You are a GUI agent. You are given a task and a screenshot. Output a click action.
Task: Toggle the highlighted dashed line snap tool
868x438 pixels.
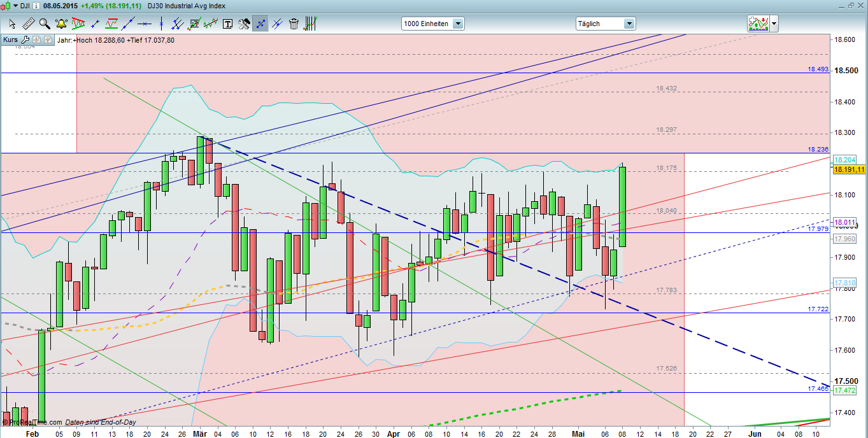click(260, 24)
